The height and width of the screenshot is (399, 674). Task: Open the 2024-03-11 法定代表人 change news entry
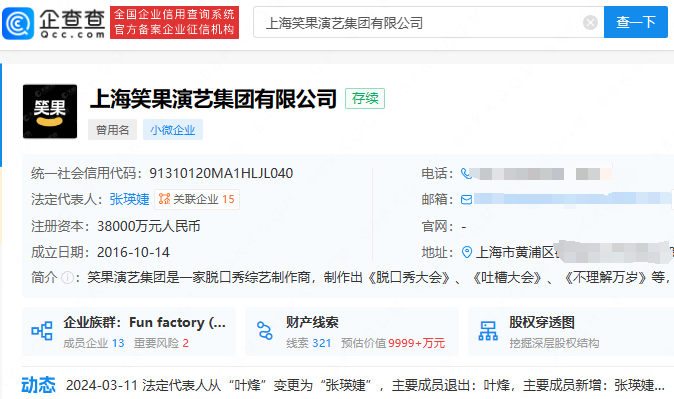pos(365,385)
